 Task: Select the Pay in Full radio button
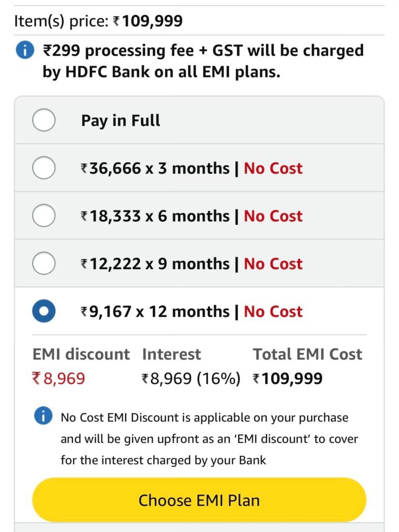coord(44,121)
